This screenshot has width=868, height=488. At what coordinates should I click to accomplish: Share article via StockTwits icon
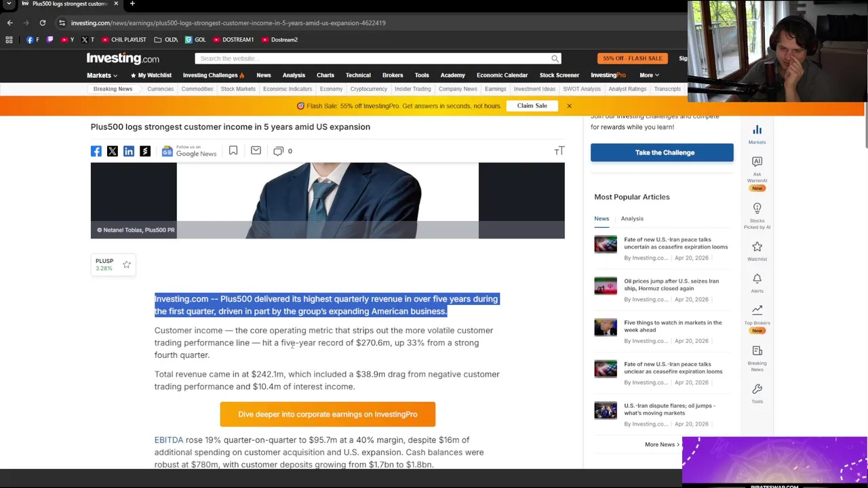[145, 151]
